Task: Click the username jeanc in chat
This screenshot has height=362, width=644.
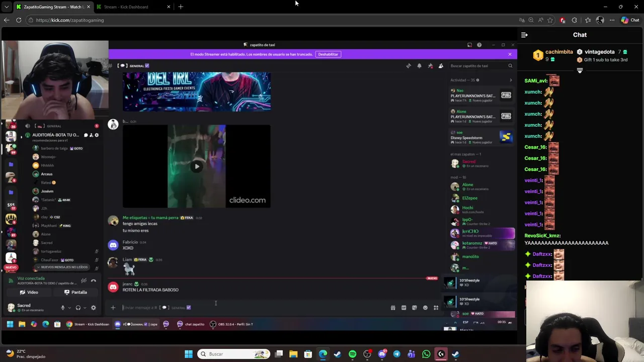Action: click(128, 284)
